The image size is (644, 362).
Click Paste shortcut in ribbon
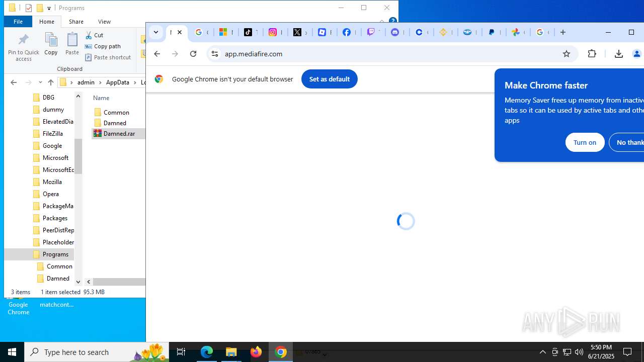coord(108,57)
